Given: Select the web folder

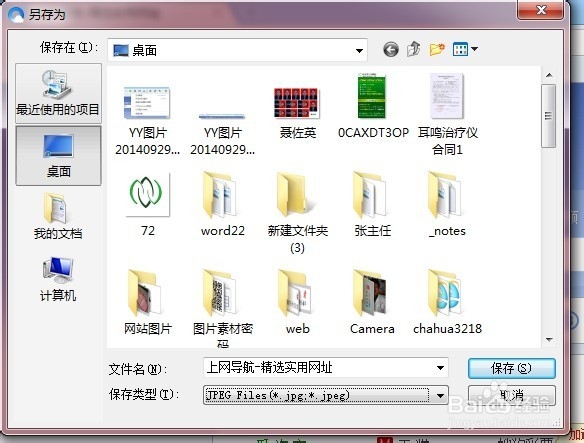Looking at the screenshot, I should [x=297, y=302].
